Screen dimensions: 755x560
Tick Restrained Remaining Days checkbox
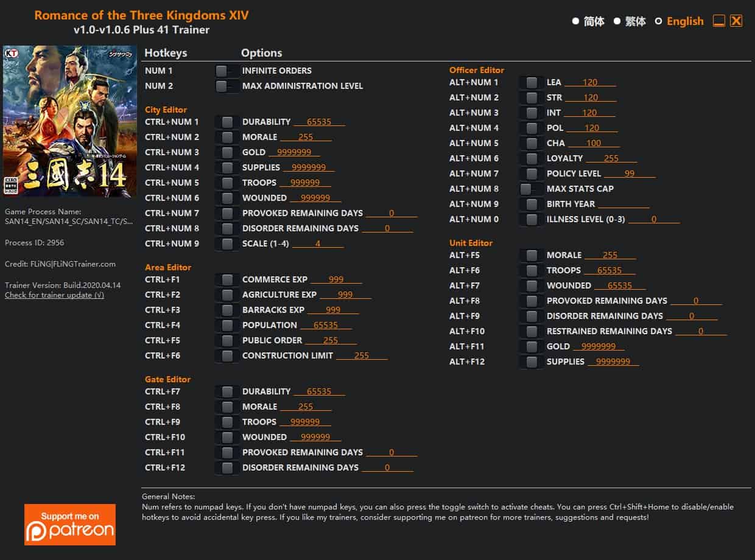(532, 331)
